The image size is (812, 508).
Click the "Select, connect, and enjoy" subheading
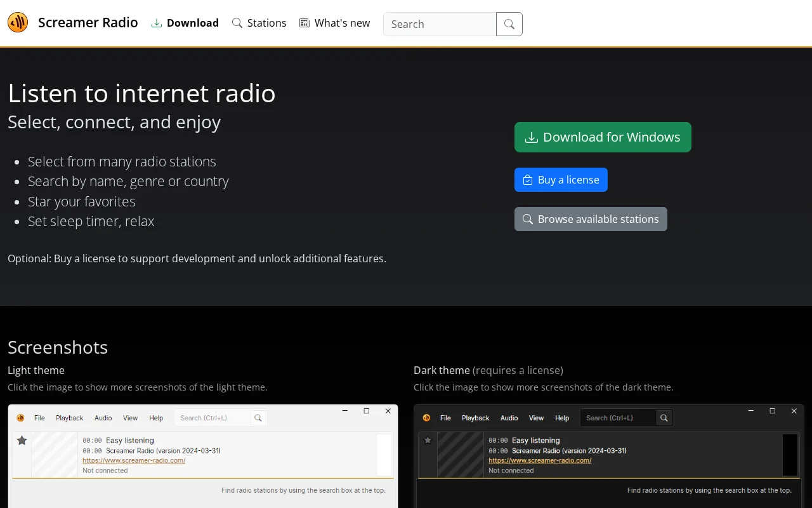pyautogui.click(x=114, y=122)
